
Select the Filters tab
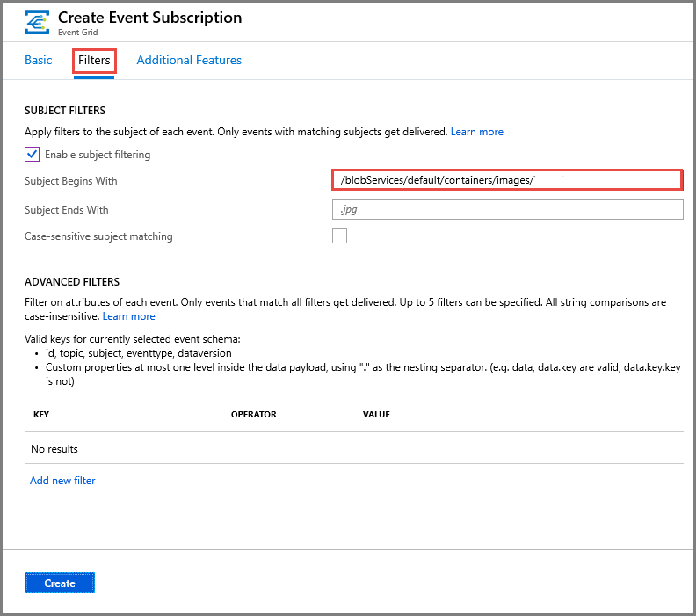coord(94,61)
